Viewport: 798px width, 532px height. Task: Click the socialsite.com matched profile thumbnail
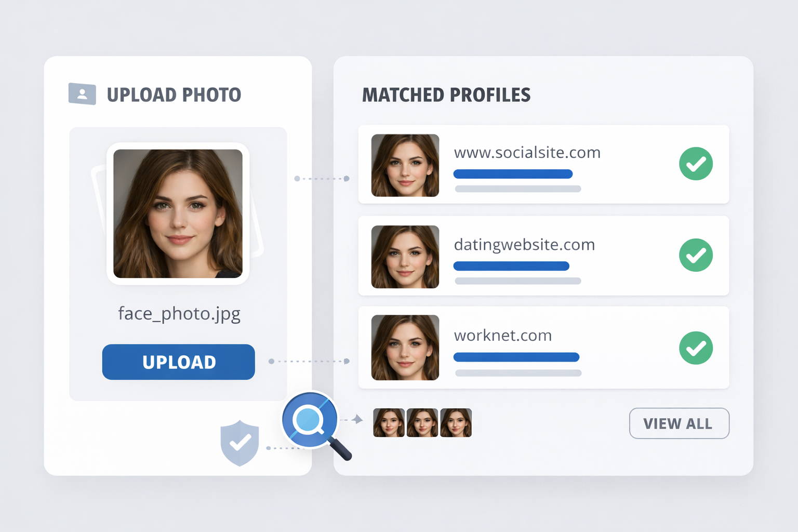point(405,165)
